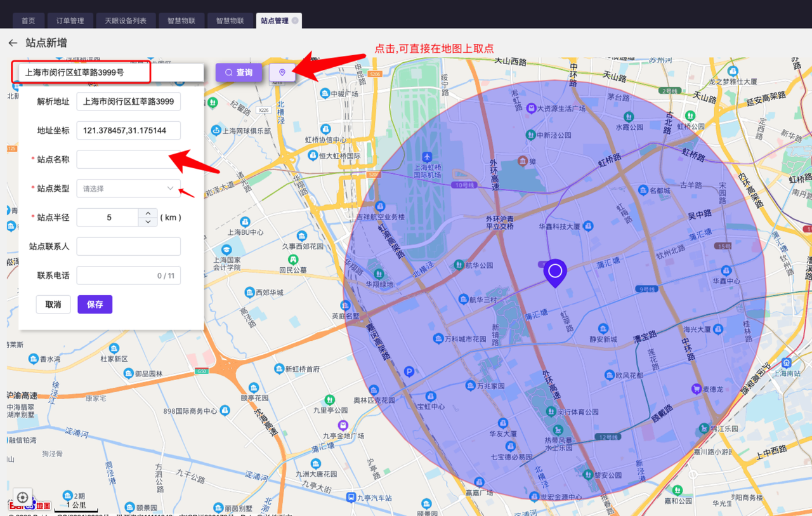812x516 pixels.
Task: Click the 麦德龙 shopping POI icon
Action: (696, 389)
